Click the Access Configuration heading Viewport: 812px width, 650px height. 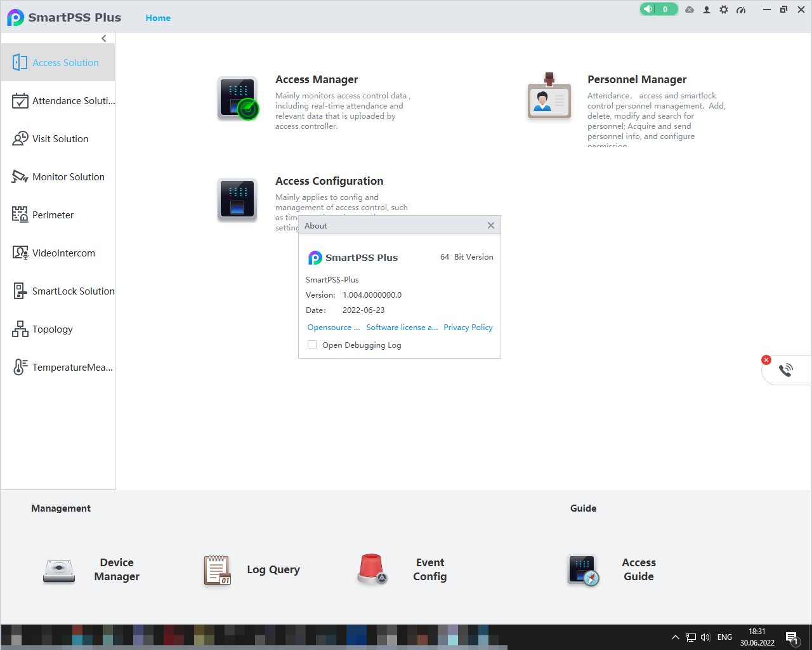click(x=329, y=181)
